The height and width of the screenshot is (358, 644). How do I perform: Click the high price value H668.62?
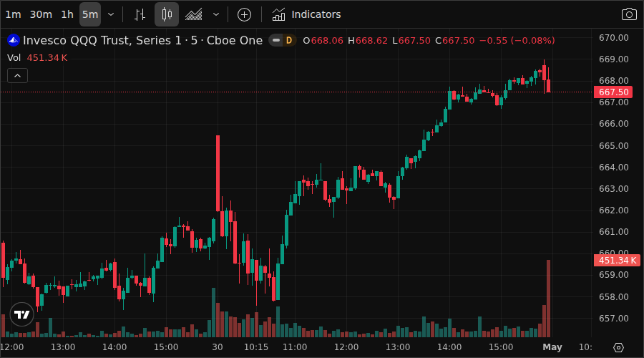[368, 41]
